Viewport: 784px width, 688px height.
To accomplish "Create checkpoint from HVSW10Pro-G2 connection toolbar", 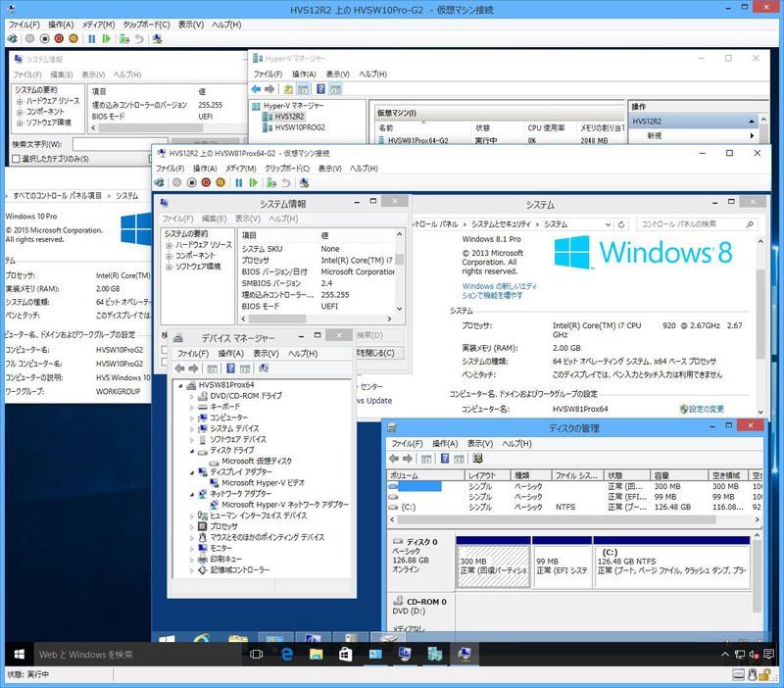I will (x=124, y=38).
